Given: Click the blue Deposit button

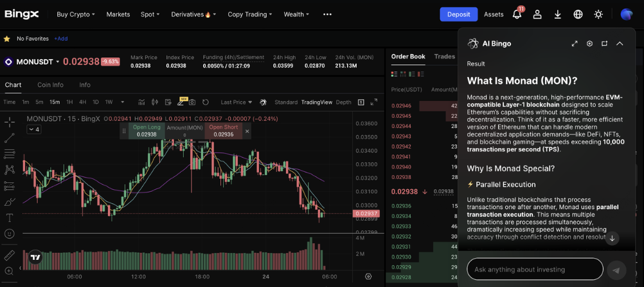Looking at the screenshot, I should (x=458, y=14).
